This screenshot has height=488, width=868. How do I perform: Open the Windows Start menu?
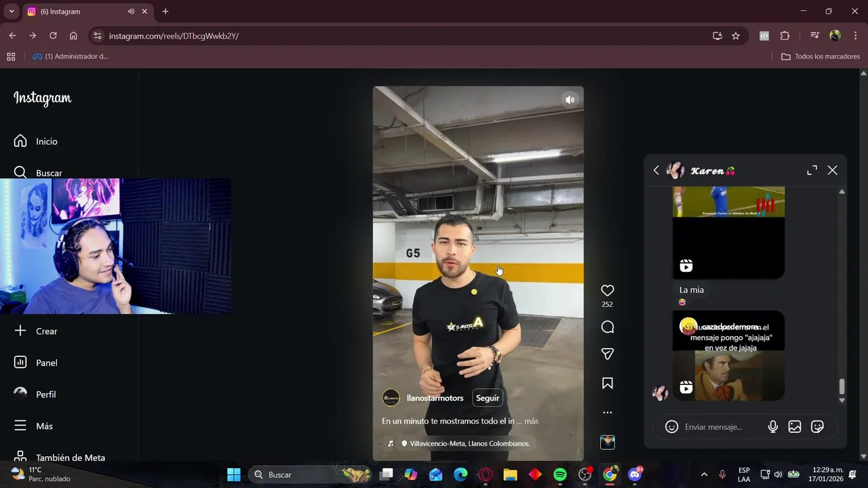[234, 474]
